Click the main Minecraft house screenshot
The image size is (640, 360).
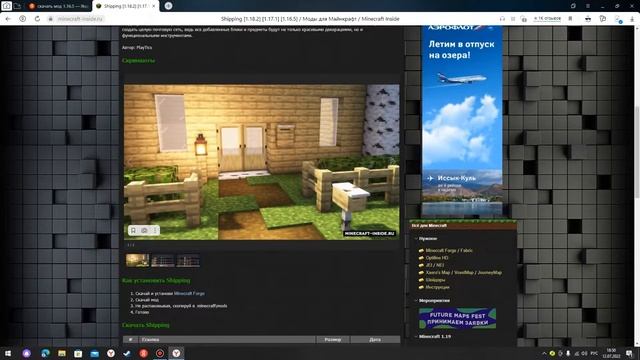coord(262,162)
